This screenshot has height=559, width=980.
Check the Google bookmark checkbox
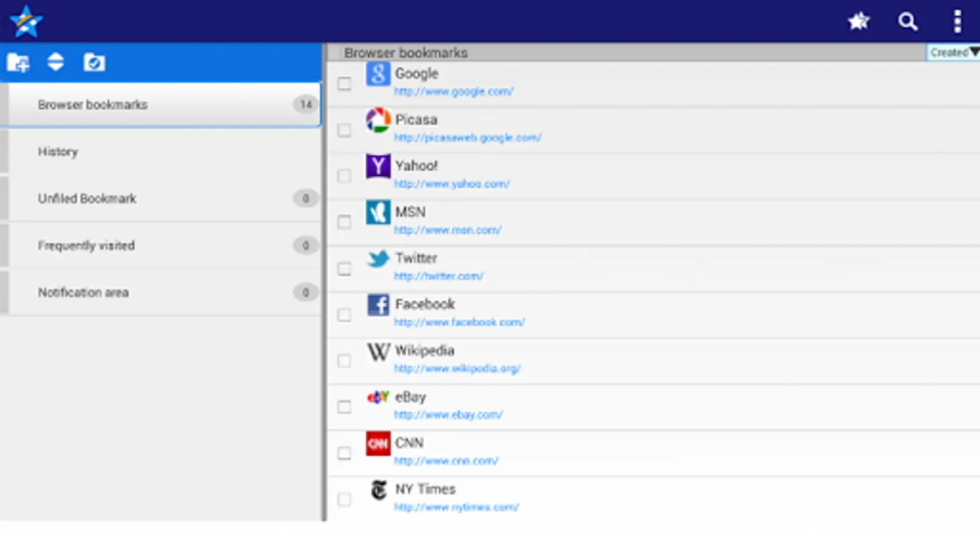[344, 83]
